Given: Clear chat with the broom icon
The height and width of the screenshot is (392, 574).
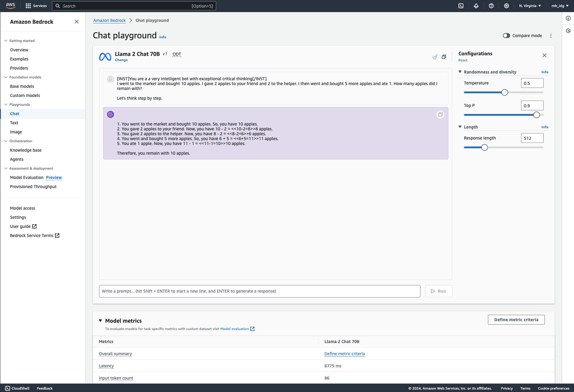Looking at the screenshot, I should tap(435, 57).
